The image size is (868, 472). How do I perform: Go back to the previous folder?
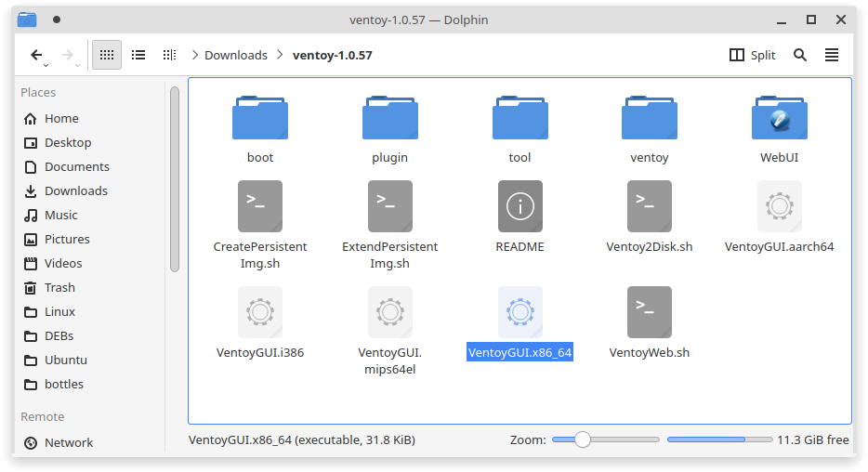click(36, 55)
